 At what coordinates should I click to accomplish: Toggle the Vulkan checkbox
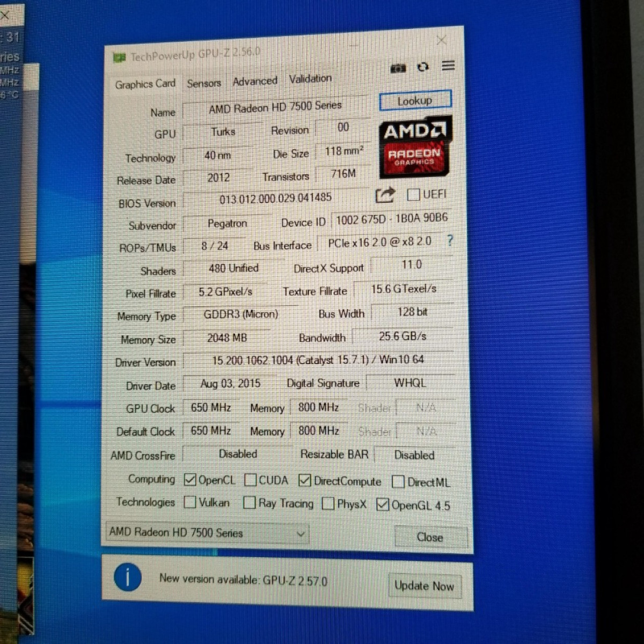coord(189,502)
